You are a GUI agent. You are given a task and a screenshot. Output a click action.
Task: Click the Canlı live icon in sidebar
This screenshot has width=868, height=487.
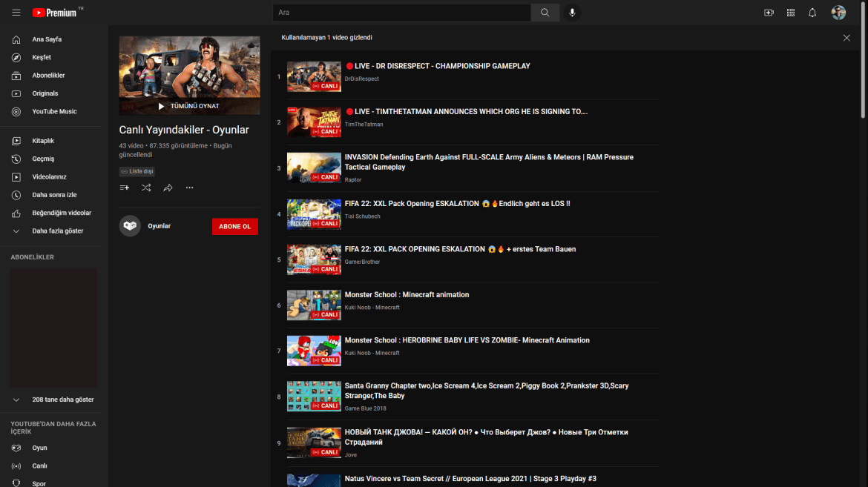click(x=16, y=466)
